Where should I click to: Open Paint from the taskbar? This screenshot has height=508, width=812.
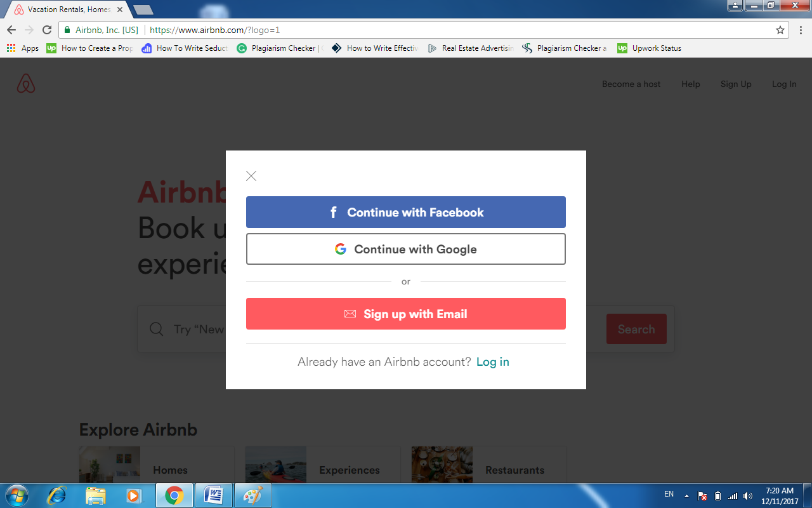[253, 495]
